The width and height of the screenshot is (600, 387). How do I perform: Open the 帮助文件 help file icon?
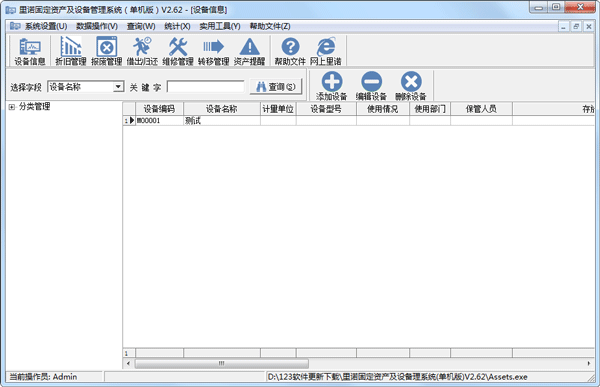tap(290, 51)
